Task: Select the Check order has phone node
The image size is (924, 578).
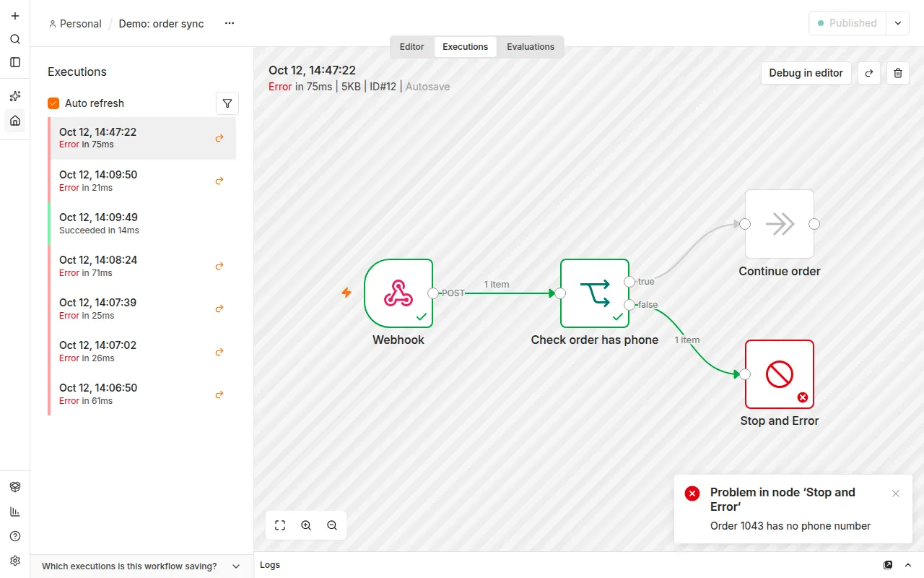Action: [x=595, y=293]
